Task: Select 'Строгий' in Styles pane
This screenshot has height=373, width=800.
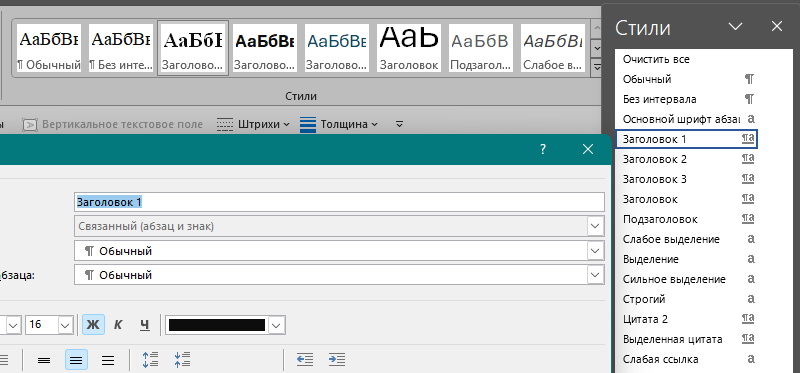Action: (686, 299)
